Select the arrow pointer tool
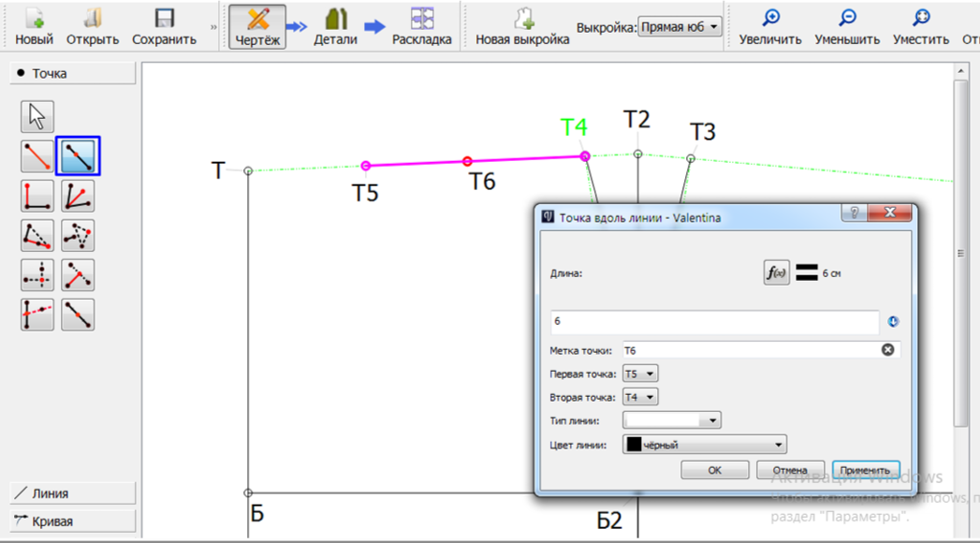Image resolution: width=980 pixels, height=543 pixels. pos(37,116)
